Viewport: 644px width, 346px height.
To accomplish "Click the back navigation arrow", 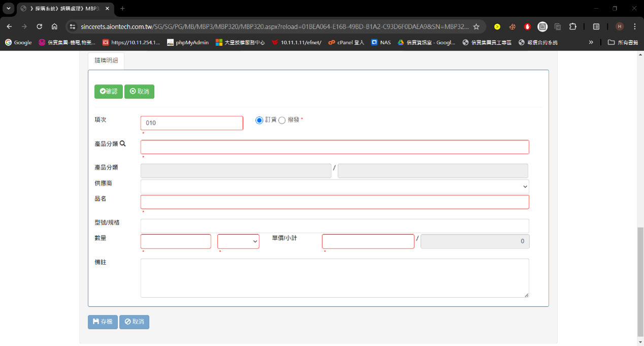I will (9, 26).
